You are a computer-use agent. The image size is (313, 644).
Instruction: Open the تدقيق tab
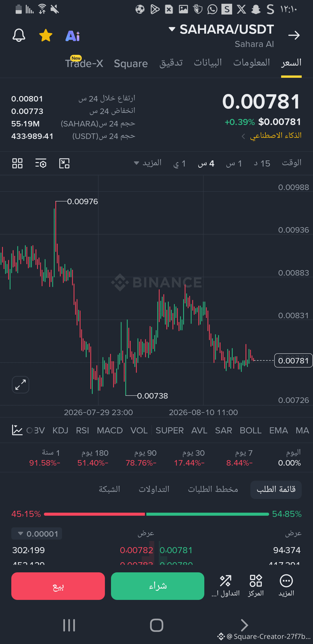coord(171,63)
